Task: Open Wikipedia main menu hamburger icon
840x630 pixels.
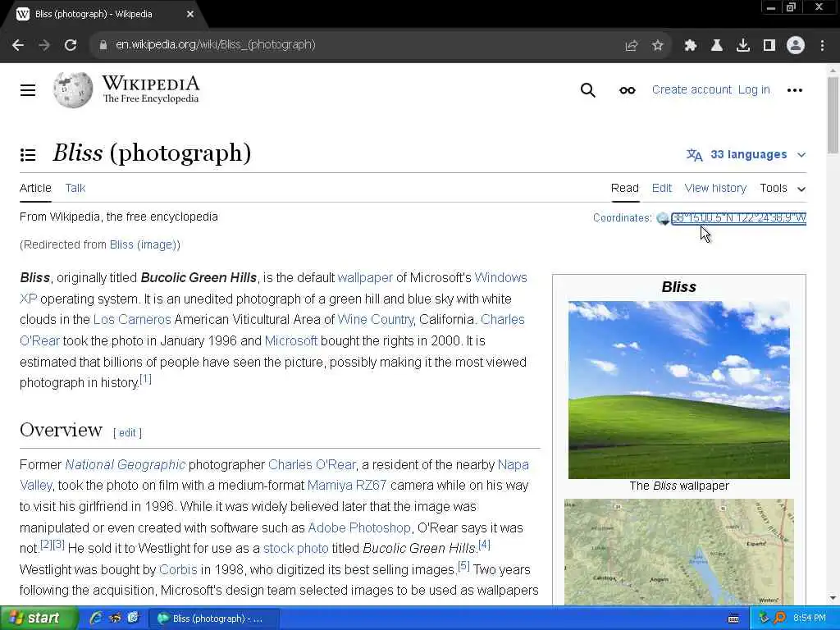Action: (28, 90)
